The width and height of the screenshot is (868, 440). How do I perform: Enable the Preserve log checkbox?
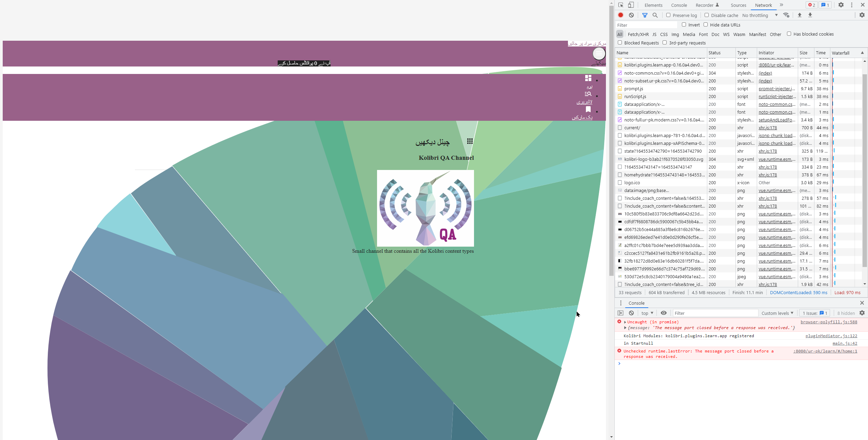tap(668, 15)
